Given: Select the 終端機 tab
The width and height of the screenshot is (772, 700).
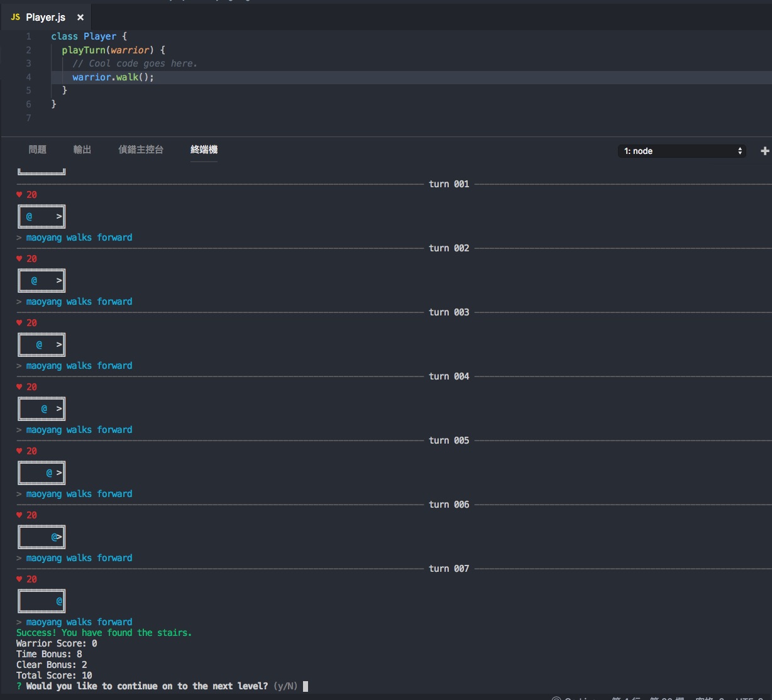Looking at the screenshot, I should [204, 150].
